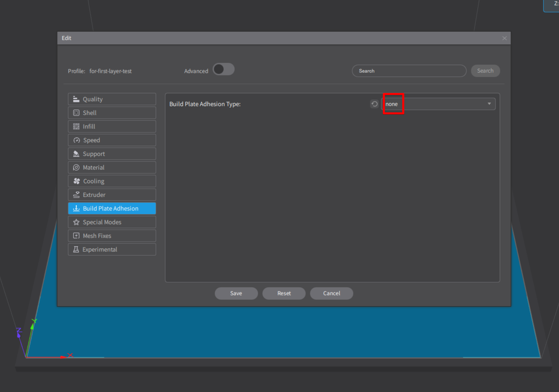Open Support settings via its icon
Image resolution: width=559 pixels, height=392 pixels.
coord(77,154)
